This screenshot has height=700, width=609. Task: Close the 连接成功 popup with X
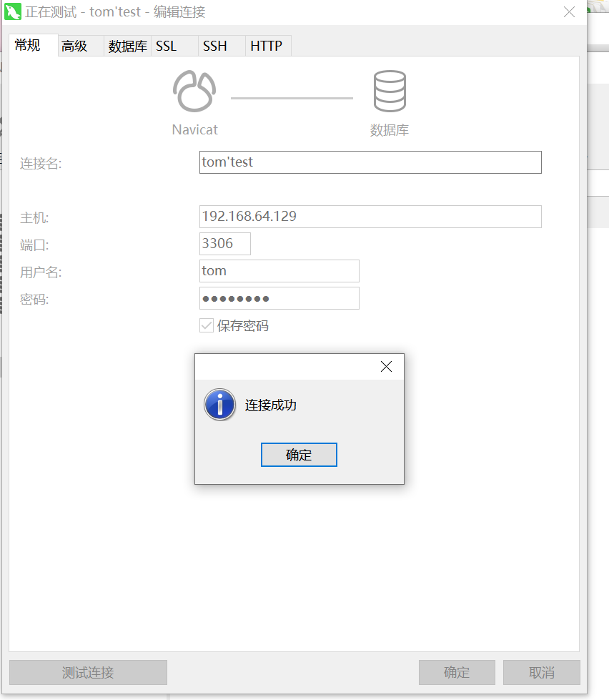pos(387,367)
